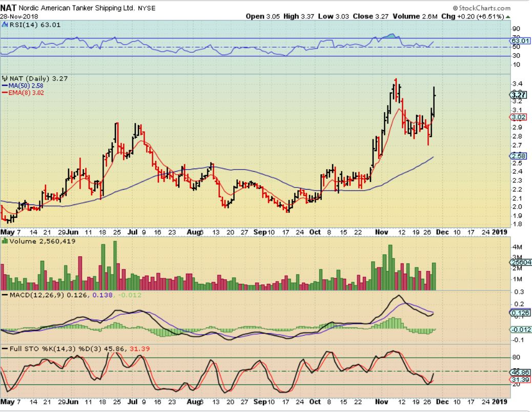Screen dimensions: 532x412
Task: Click the blue 0.138 MACD signal value
Action: 103,295
